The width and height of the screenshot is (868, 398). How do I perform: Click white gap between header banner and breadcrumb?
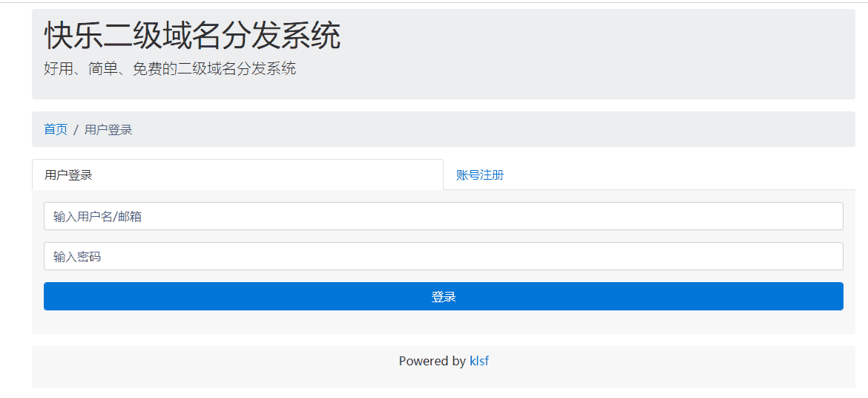(443, 105)
